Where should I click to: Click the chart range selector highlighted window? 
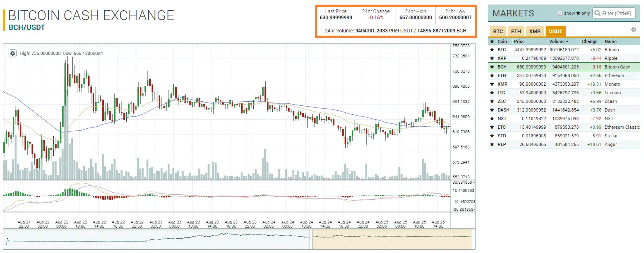coord(392,239)
